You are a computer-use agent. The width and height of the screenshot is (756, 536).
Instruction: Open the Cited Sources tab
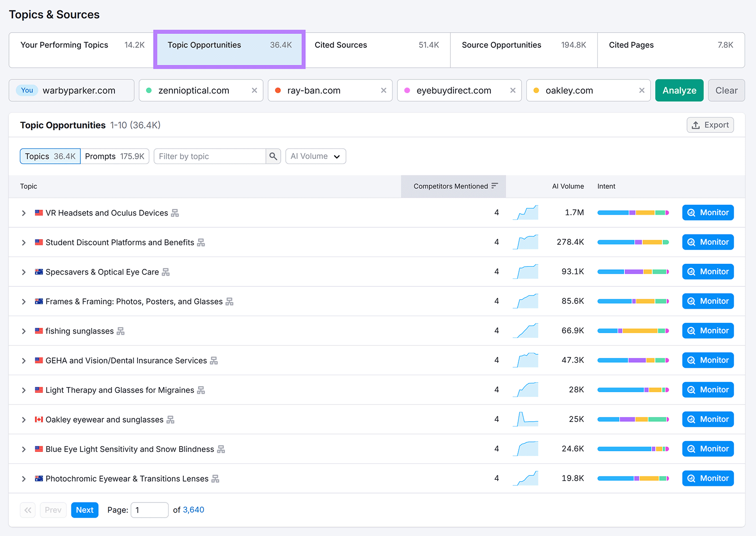click(377, 50)
